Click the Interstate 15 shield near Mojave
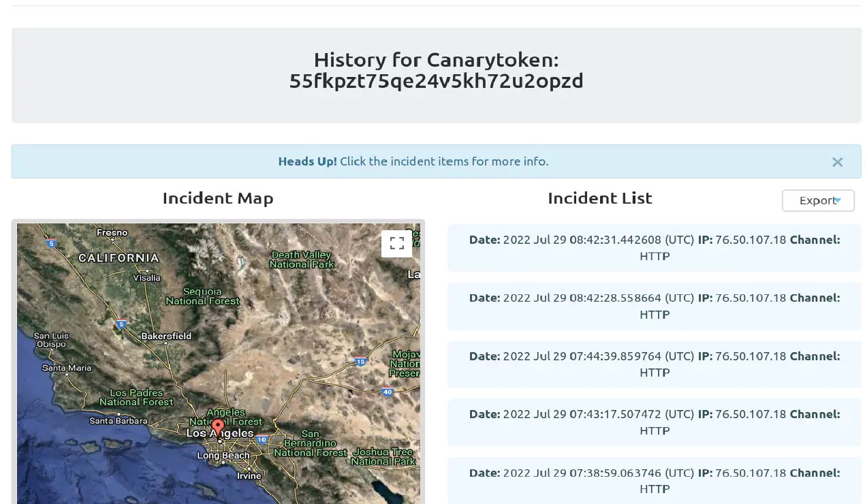Image resolution: width=865 pixels, height=504 pixels. (360, 362)
